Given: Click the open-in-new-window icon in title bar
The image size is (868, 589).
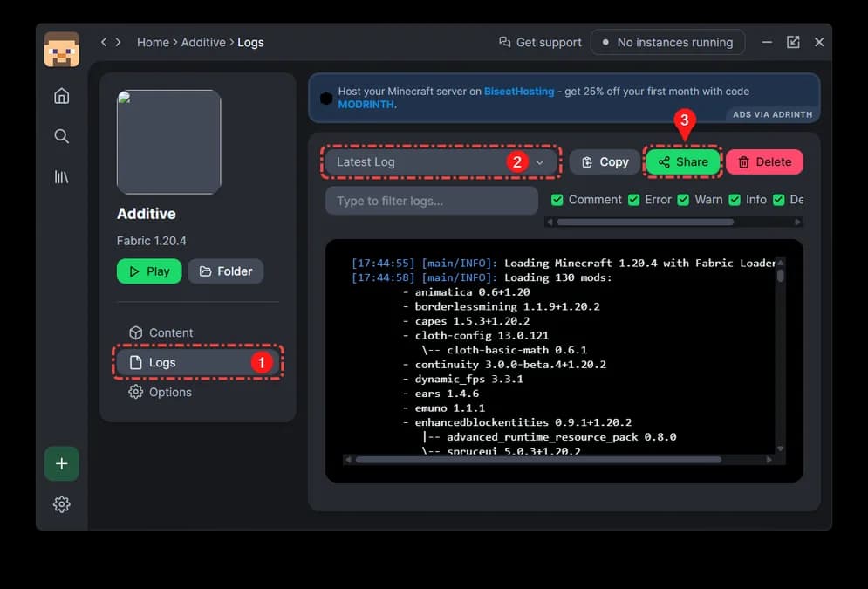Looking at the screenshot, I should (x=793, y=42).
